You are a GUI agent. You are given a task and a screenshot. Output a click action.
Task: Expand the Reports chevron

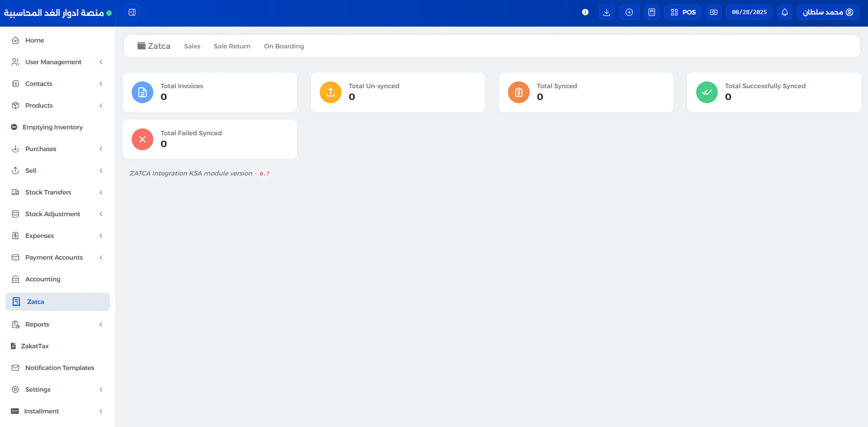pos(101,324)
